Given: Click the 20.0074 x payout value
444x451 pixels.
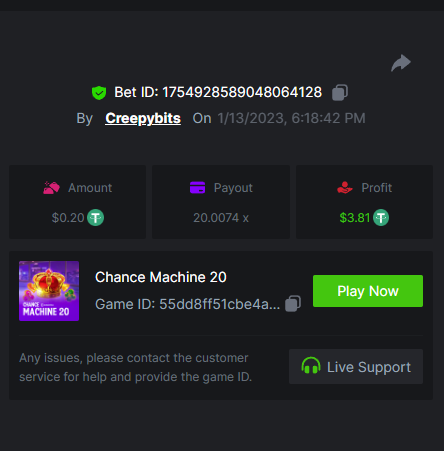Looking at the screenshot, I should pyautogui.click(x=221, y=218).
